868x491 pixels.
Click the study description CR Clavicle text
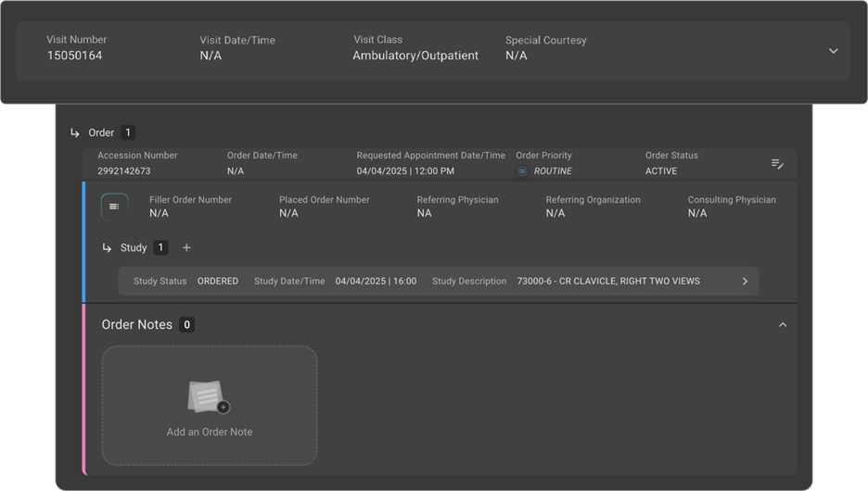tap(608, 282)
